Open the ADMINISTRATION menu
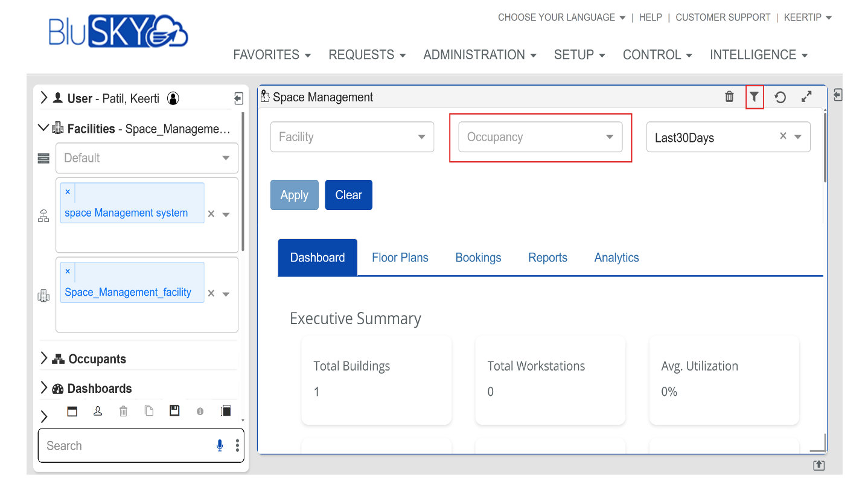This screenshot has height=484, width=868. tap(479, 55)
